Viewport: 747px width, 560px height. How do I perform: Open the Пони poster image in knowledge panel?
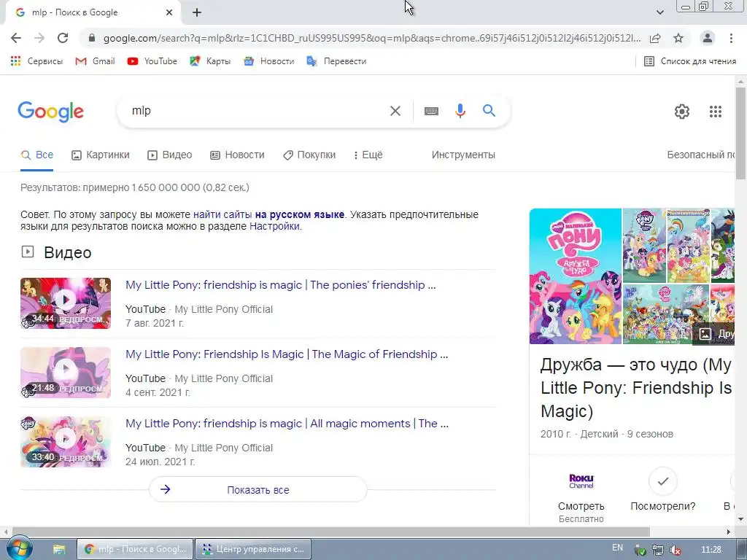[x=576, y=276]
